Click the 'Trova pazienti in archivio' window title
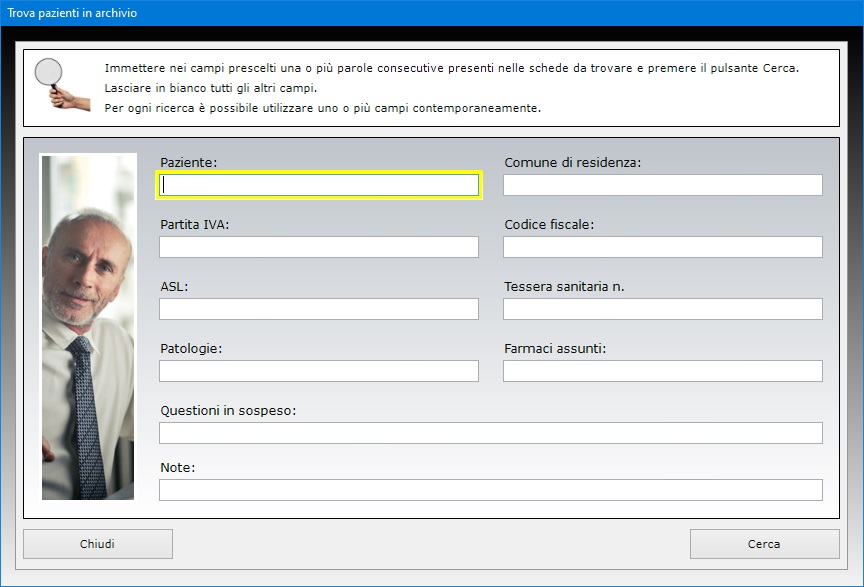864x587 pixels. click(72, 13)
